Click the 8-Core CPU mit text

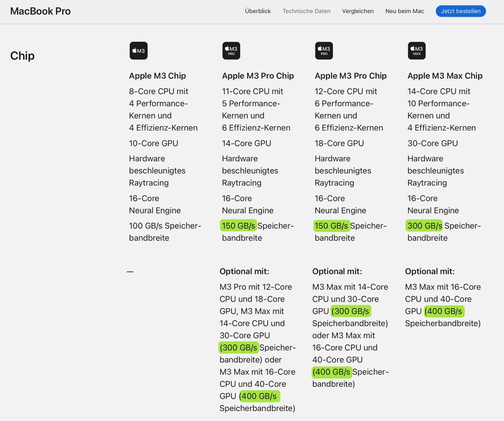(x=158, y=91)
